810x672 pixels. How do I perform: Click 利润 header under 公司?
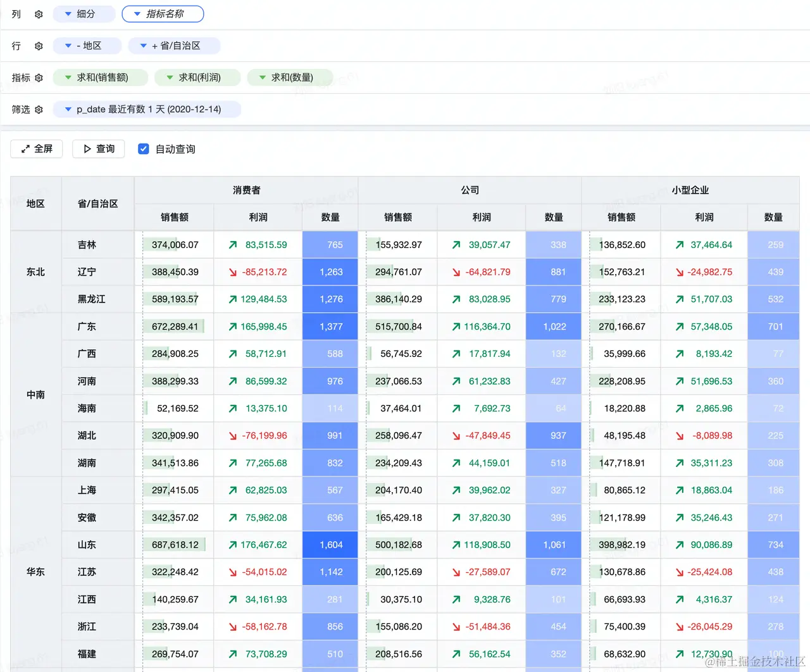point(482,217)
